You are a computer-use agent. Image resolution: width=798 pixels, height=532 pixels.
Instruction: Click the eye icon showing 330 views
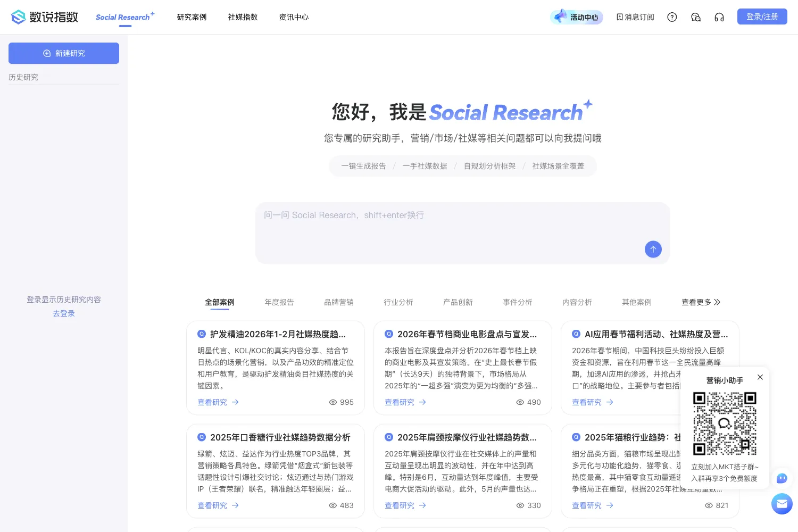[520, 505]
